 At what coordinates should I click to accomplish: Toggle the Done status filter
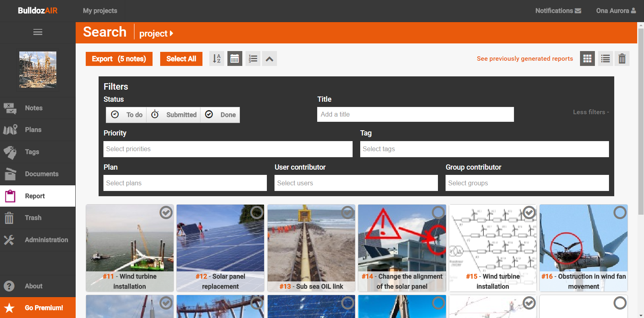(x=220, y=115)
